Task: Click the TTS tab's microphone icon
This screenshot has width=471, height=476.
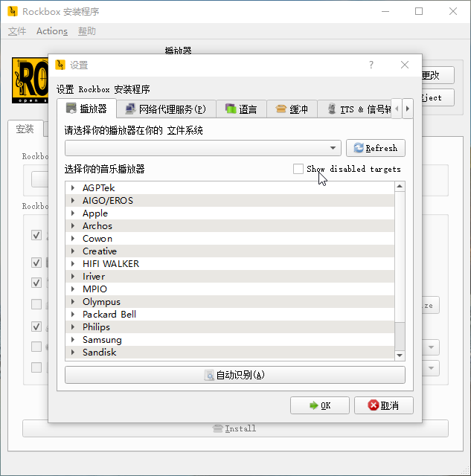Action: 332,109
